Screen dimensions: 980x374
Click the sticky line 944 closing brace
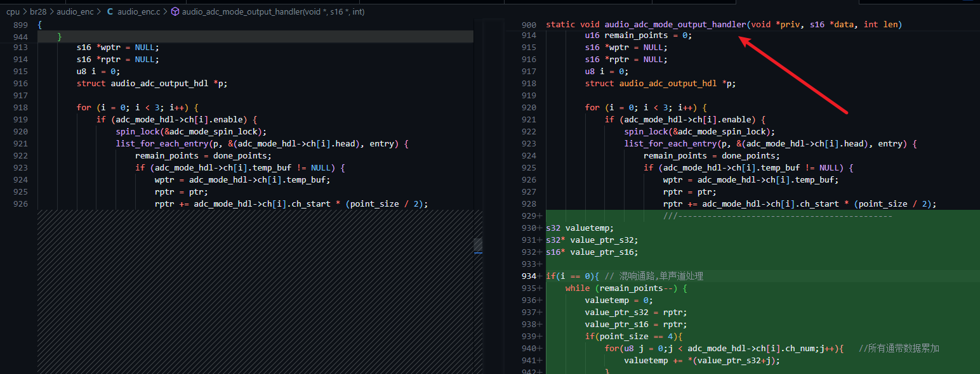(x=60, y=37)
